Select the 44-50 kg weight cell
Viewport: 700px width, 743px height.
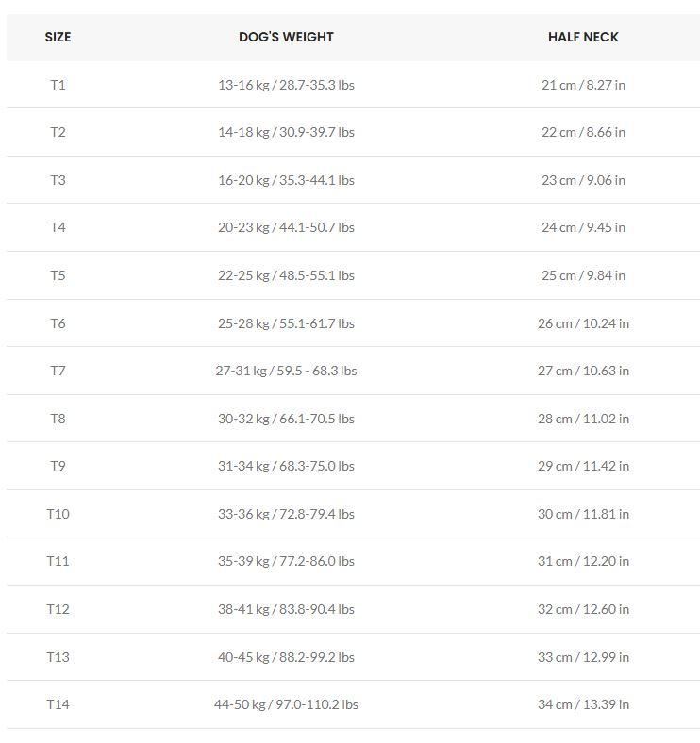286,704
